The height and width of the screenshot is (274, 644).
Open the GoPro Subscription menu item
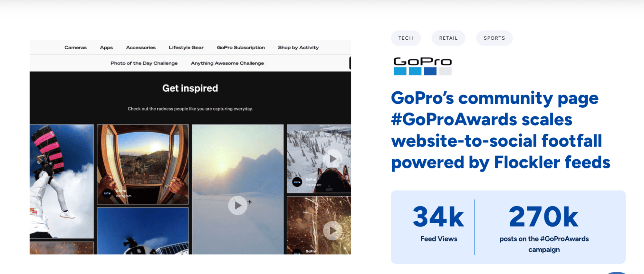coord(241,47)
